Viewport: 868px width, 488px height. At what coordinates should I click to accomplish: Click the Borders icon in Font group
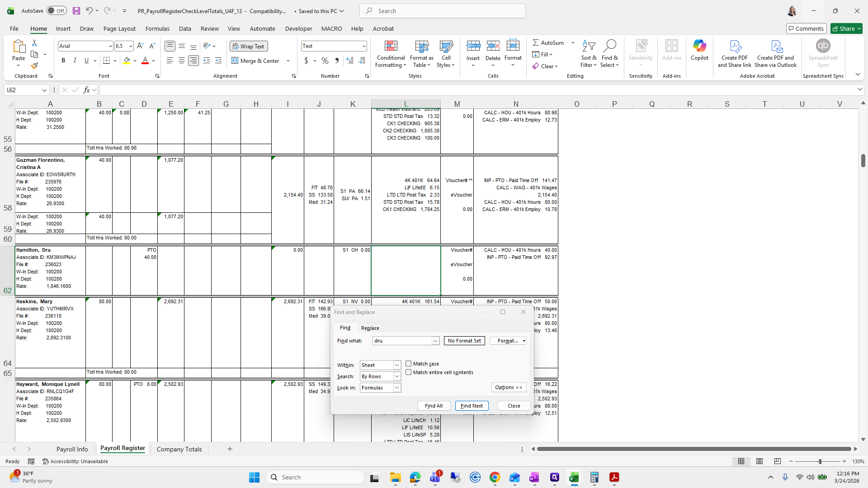[x=106, y=61]
